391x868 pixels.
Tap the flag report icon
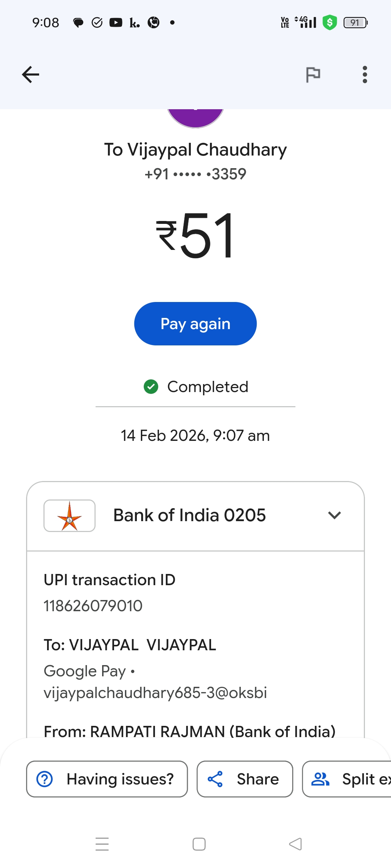tap(313, 75)
